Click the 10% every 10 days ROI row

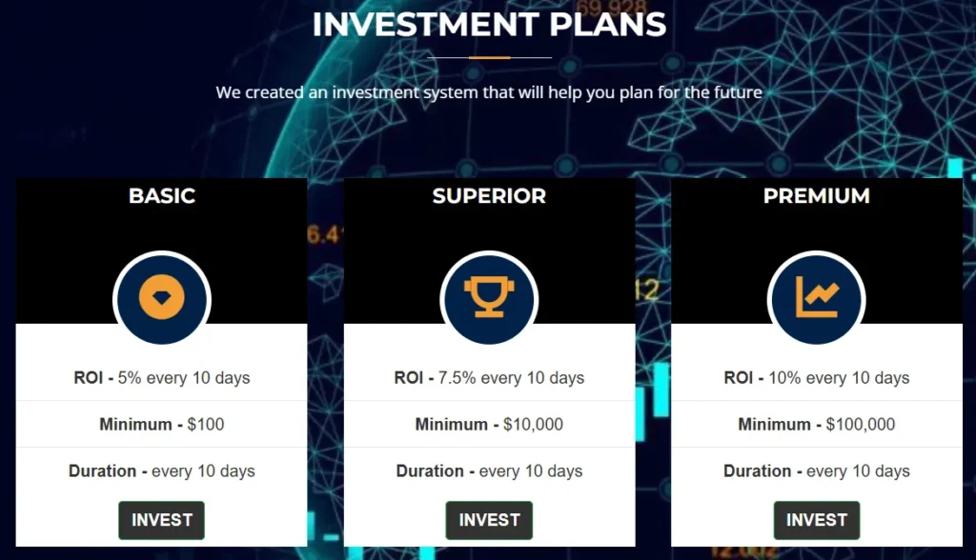coord(817,378)
